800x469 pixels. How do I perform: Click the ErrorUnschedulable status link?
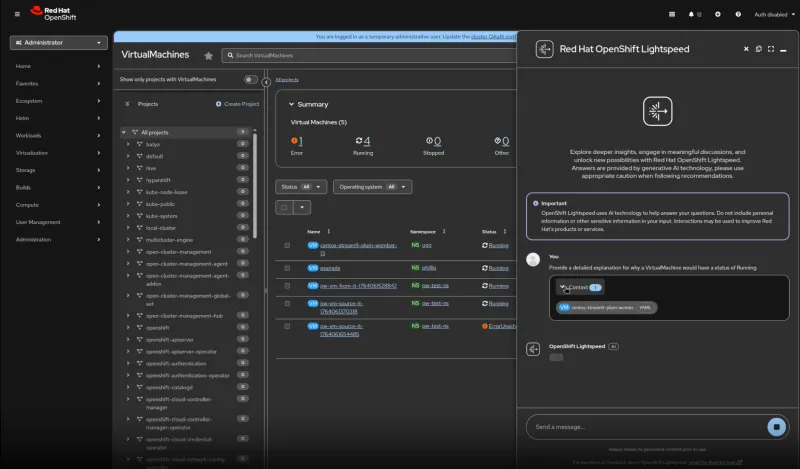pyautogui.click(x=502, y=326)
